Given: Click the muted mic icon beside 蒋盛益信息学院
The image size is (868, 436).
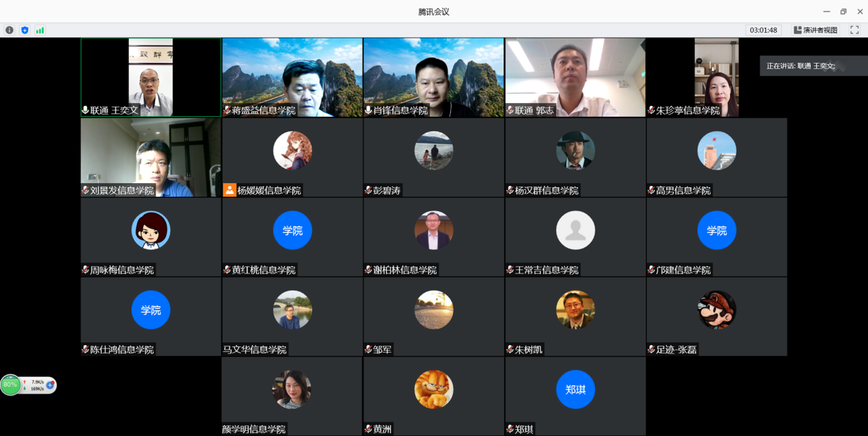Looking at the screenshot, I should [227, 110].
